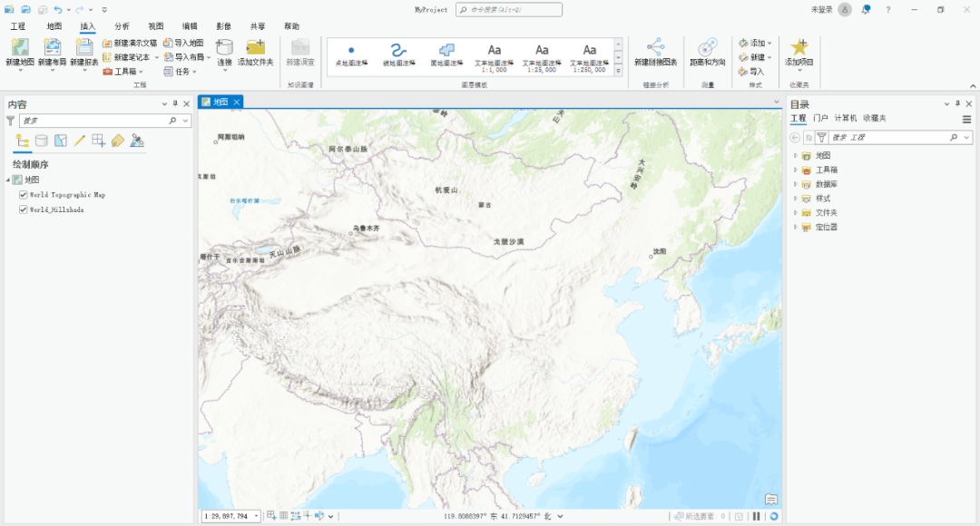
Task: Open the notifications bell icon
Action: [867, 9]
